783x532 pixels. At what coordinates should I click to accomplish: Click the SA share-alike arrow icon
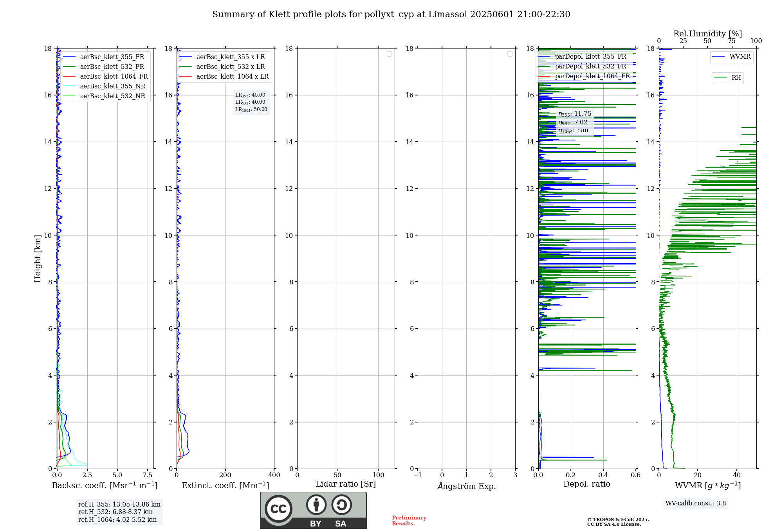point(342,505)
